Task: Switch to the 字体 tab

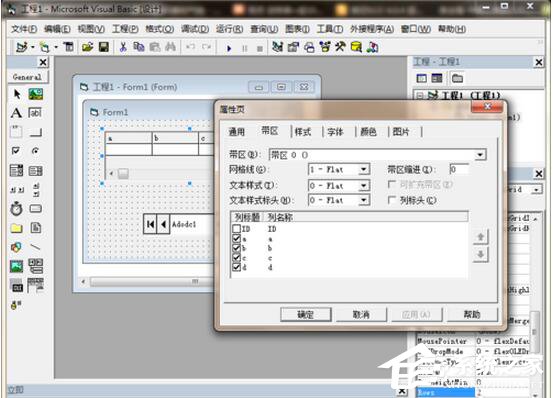Action: tap(335, 132)
